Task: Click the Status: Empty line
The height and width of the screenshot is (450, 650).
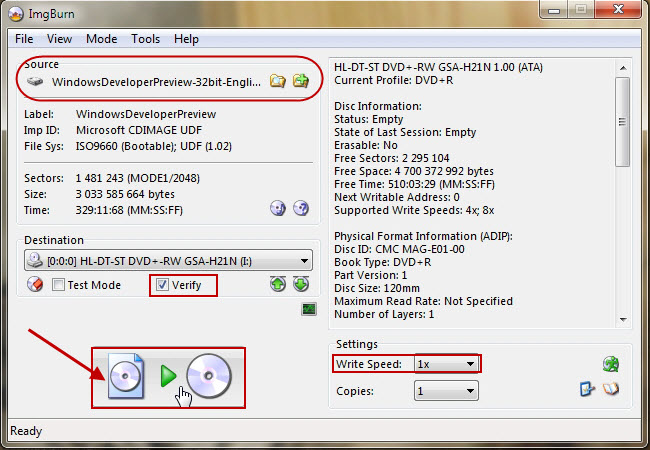Action: pos(369,119)
